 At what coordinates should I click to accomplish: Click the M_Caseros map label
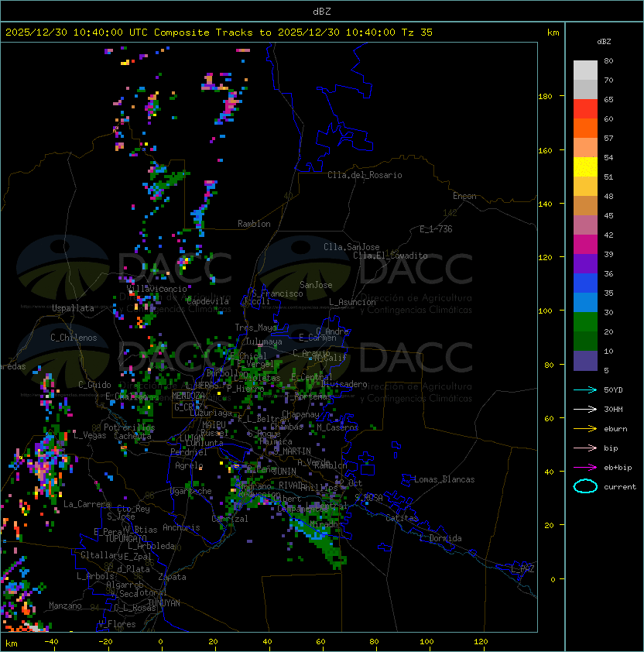tap(337, 427)
